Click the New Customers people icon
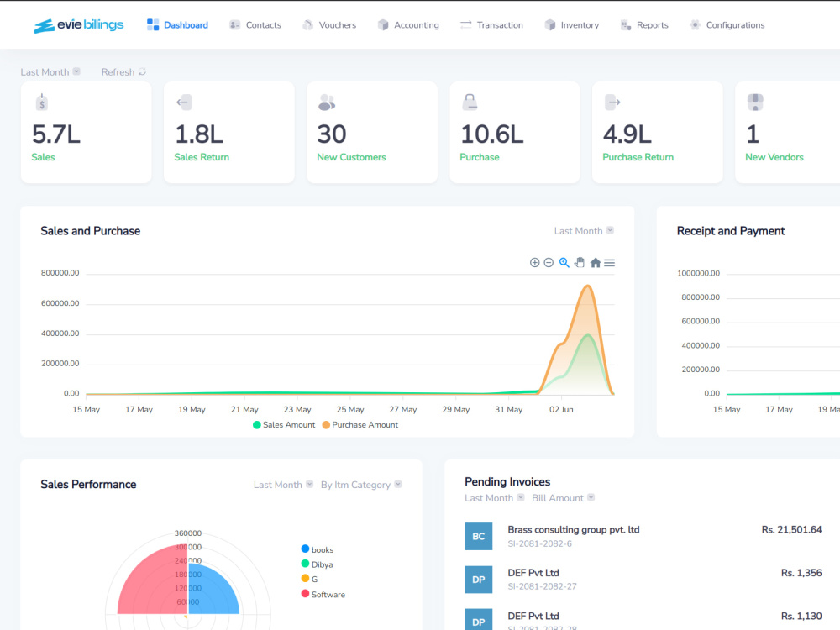Image resolution: width=840 pixels, height=630 pixels. coord(327,102)
